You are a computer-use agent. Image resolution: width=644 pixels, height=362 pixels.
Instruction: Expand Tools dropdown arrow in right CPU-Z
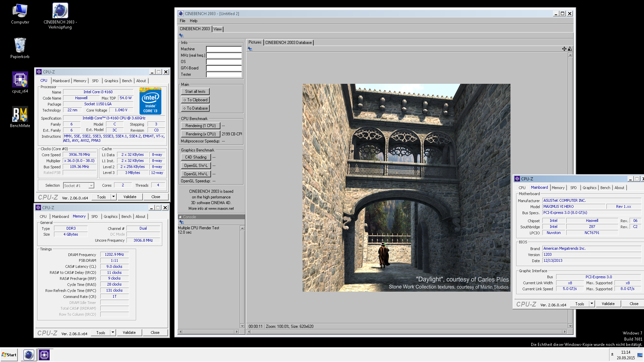point(592,304)
